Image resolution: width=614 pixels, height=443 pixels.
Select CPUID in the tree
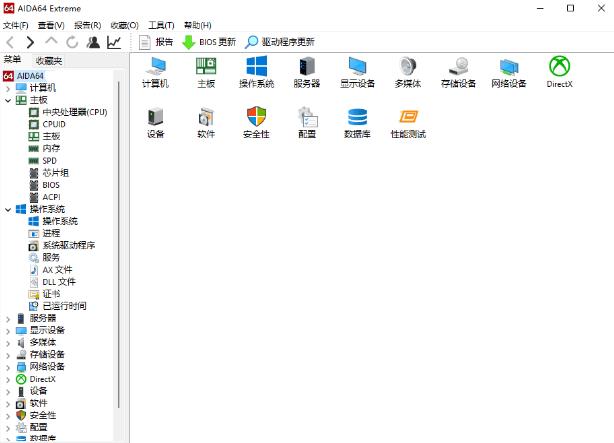point(47,124)
